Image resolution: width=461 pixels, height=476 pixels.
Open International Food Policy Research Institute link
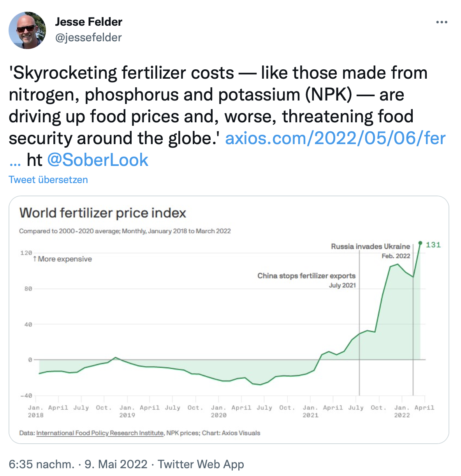point(100,433)
